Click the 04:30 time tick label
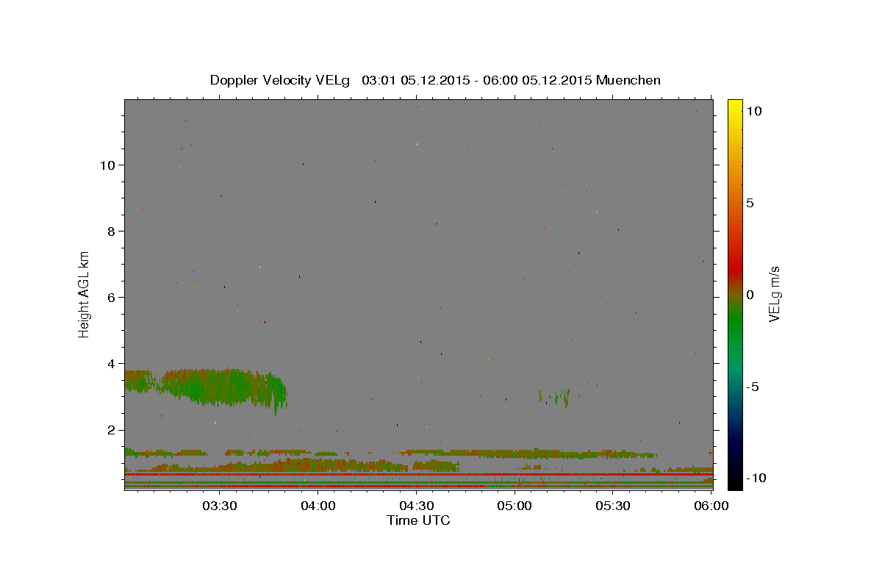Image resolution: width=882 pixels, height=588 pixels. [x=416, y=506]
